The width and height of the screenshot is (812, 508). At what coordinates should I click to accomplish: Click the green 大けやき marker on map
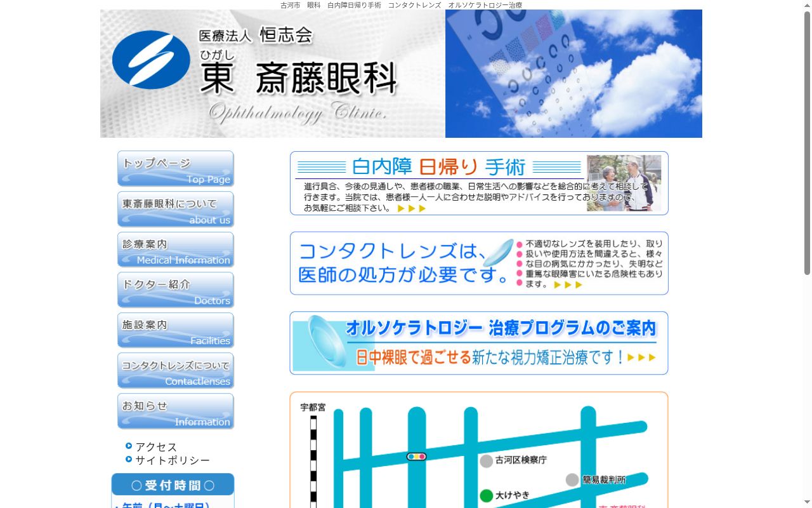click(487, 496)
